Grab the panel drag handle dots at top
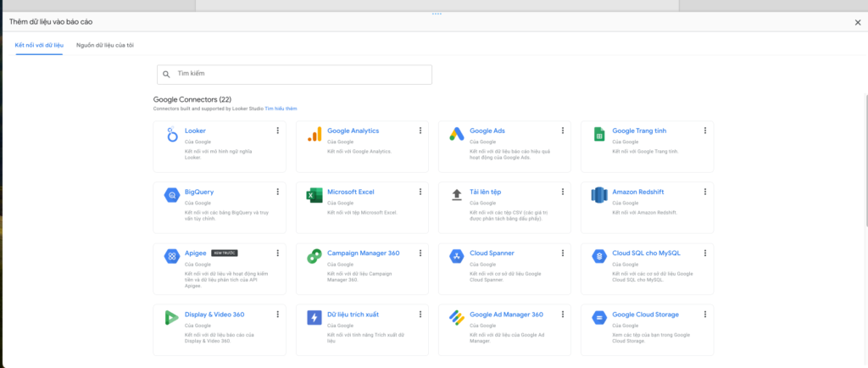The image size is (868, 368). click(x=437, y=14)
